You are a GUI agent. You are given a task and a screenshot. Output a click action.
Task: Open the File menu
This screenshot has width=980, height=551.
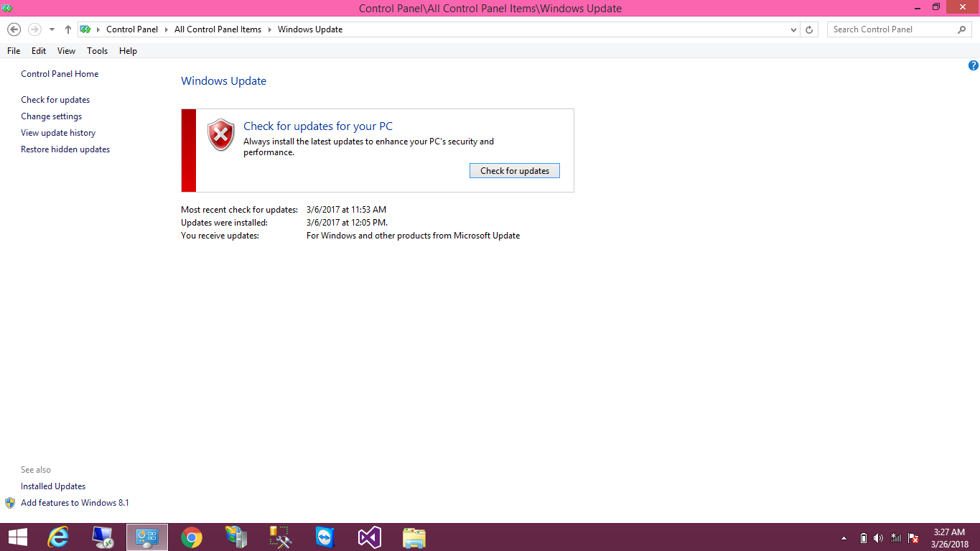(x=14, y=51)
